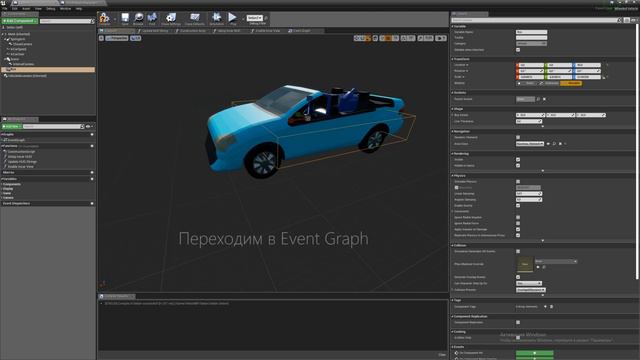Click the Compile toolbar icon
This screenshot has height=360, width=640.
coord(104,18)
